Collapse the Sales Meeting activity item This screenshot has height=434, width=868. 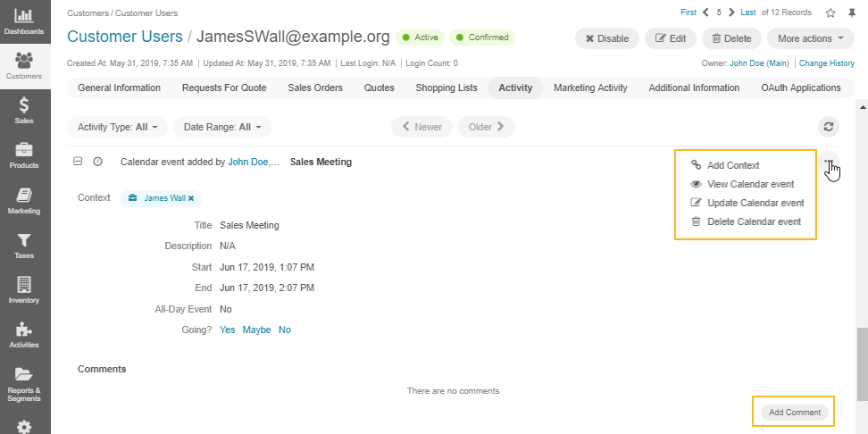point(78,162)
